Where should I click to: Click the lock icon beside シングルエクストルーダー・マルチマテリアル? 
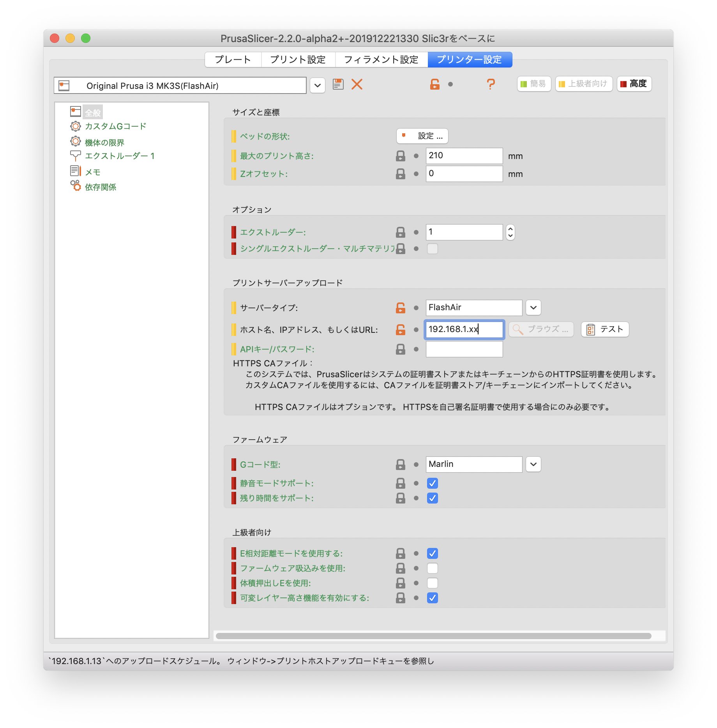click(x=400, y=249)
